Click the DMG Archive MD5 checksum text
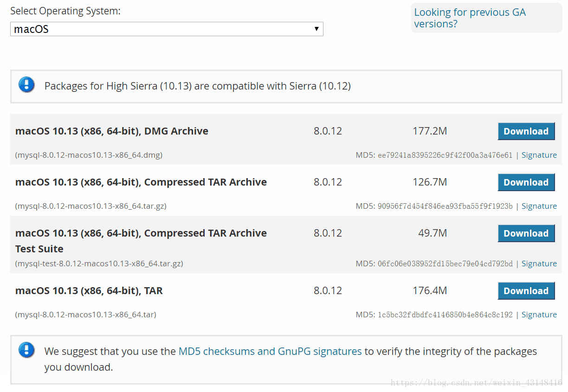 click(x=445, y=155)
